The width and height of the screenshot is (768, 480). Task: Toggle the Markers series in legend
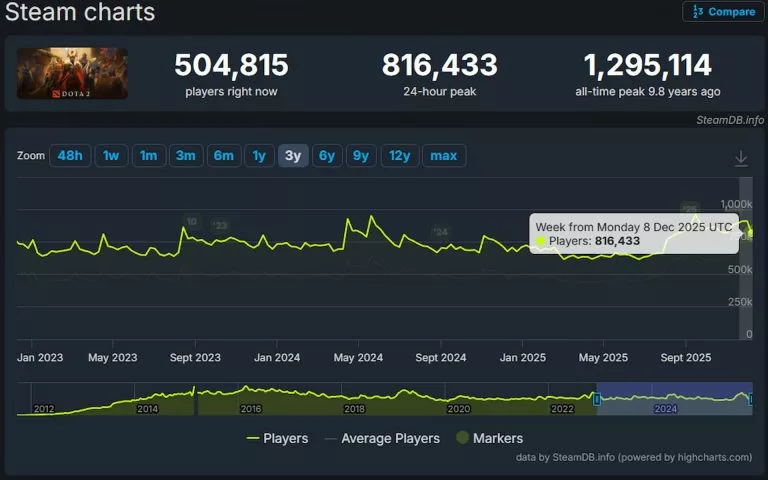pos(489,438)
